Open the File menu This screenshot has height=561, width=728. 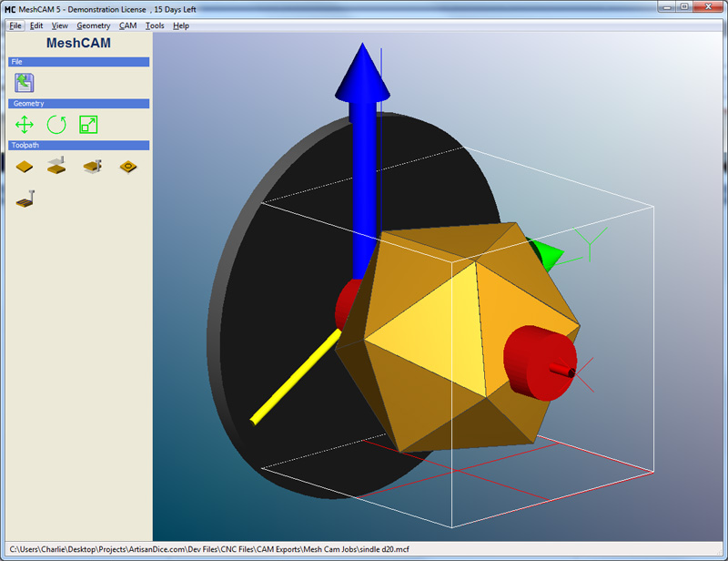pyautogui.click(x=15, y=25)
